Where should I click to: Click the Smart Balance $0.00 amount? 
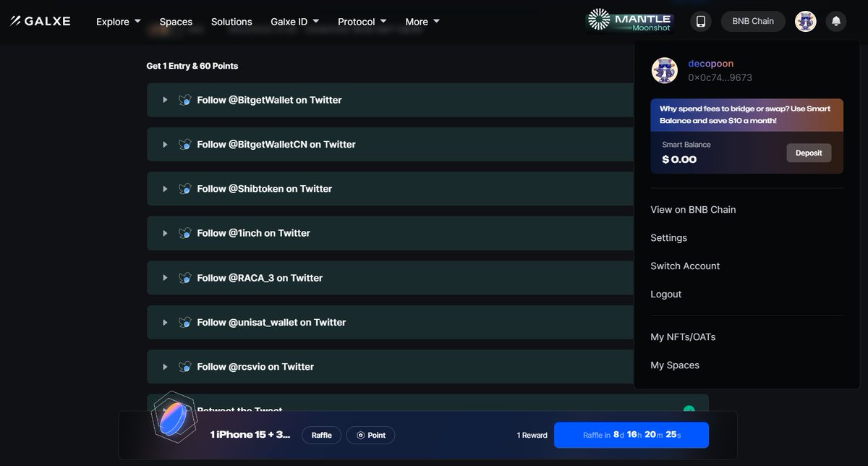click(679, 159)
